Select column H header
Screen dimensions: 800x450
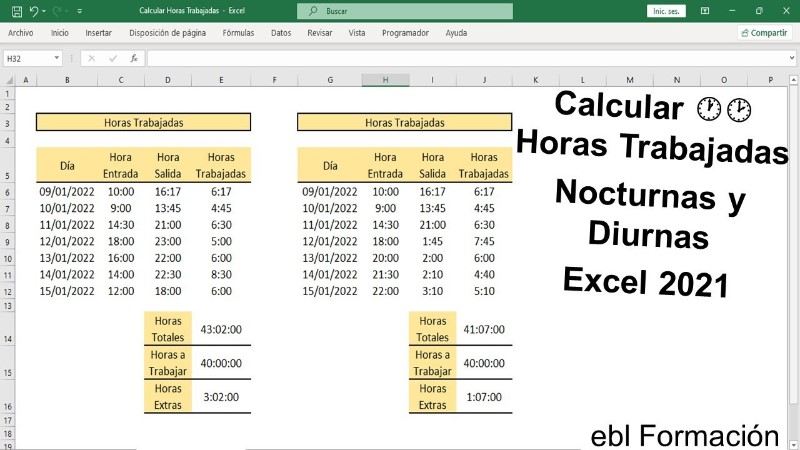pos(383,80)
